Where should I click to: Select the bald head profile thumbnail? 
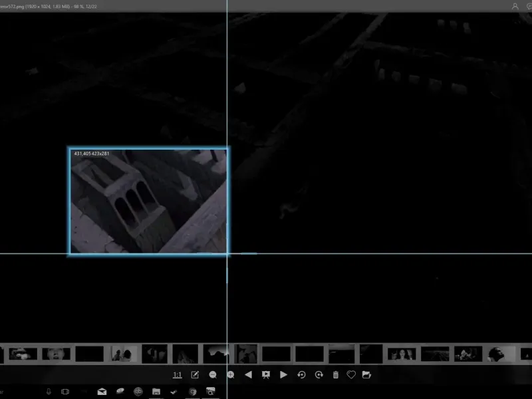(501, 354)
